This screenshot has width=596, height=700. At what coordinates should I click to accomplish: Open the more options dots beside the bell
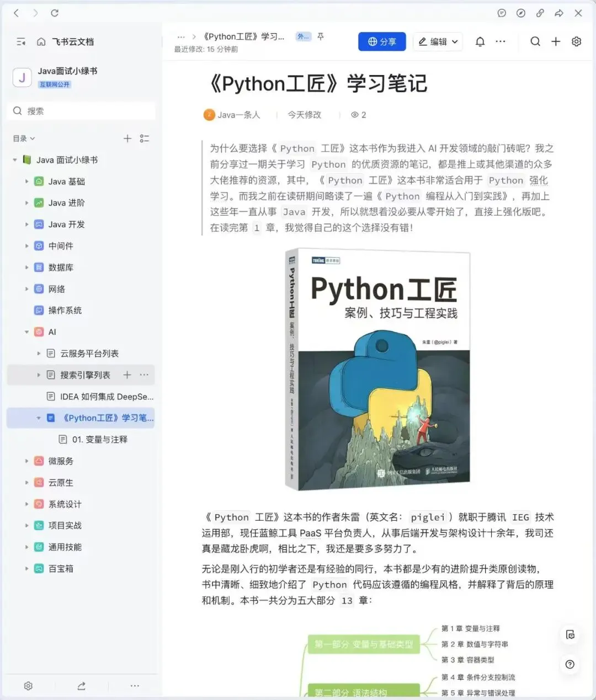point(501,41)
